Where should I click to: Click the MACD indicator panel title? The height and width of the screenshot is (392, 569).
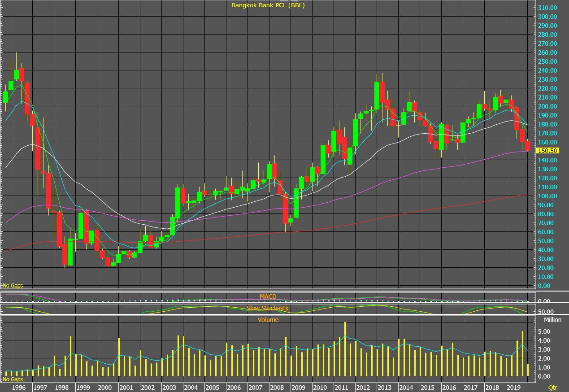click(268, 297)
